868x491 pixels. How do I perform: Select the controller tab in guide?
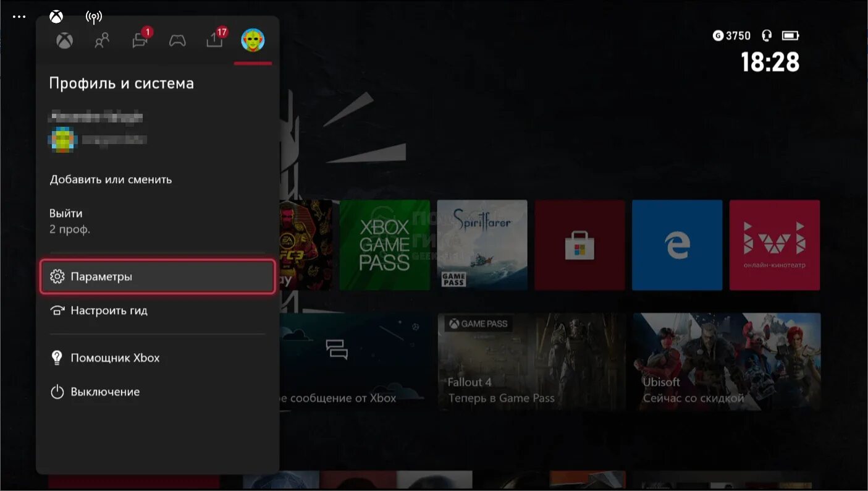pyautogui.click(x=177, y=41)
